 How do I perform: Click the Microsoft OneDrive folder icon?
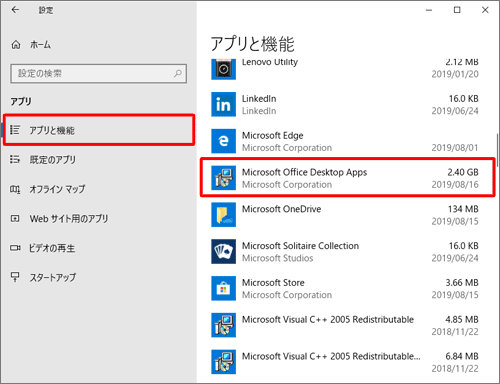pyautogui.click(x=223, y=215)
